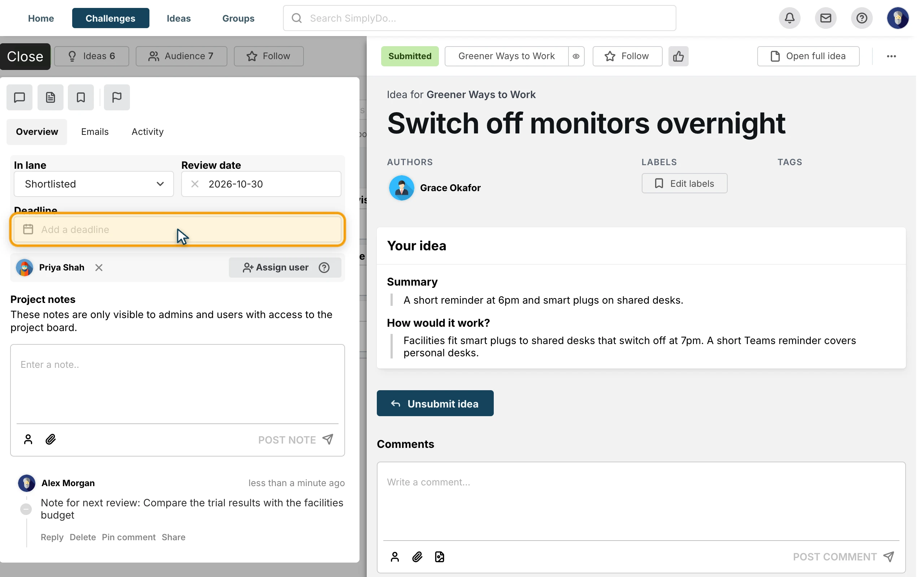This screenshot has height=577, width=924.
Task: Attach a file to the project note
Action: (51, 439)
